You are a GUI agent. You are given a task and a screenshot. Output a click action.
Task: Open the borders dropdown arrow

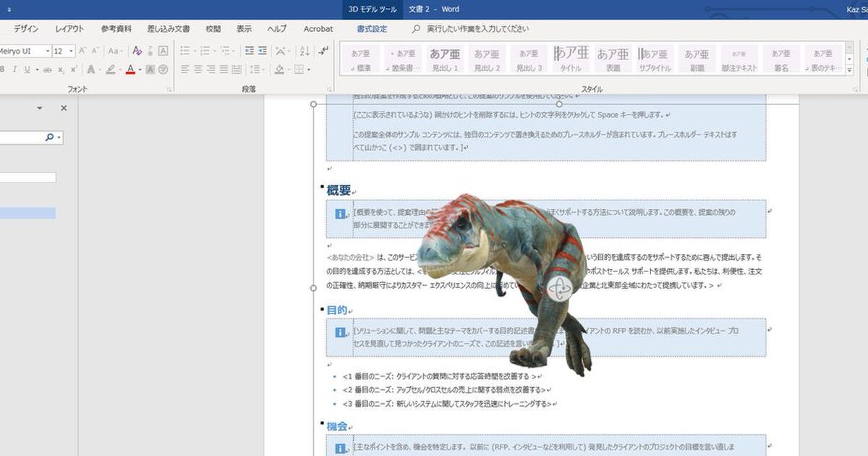309,69
